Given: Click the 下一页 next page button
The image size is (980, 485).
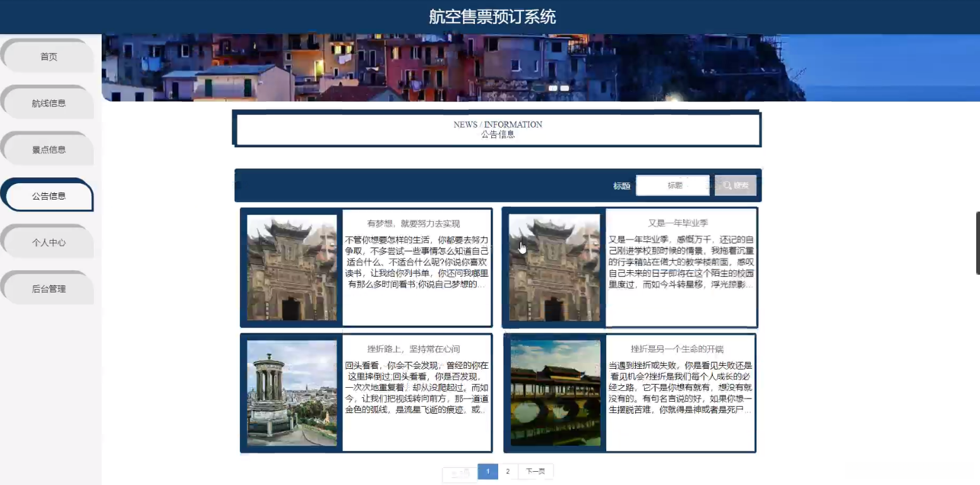Looking at the screenshot, I should [535, 472].
